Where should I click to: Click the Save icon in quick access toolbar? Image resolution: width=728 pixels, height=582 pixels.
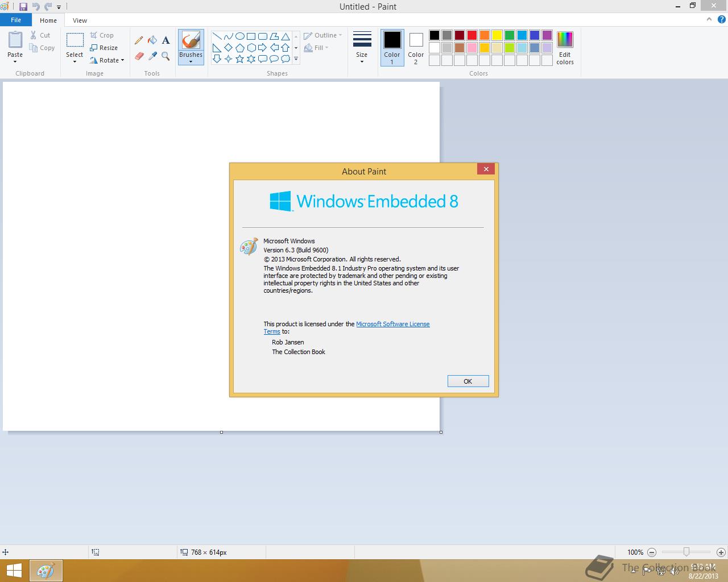[23, 7]
